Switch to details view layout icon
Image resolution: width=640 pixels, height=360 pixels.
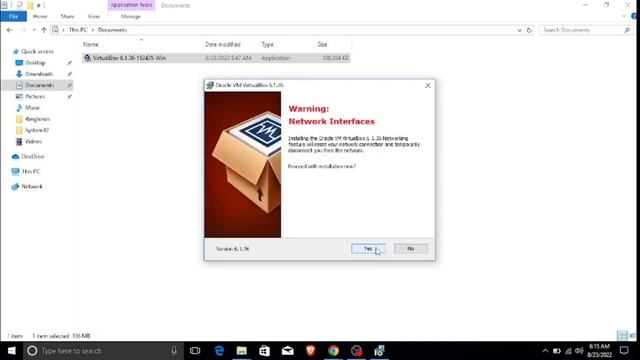pos(622,336)
